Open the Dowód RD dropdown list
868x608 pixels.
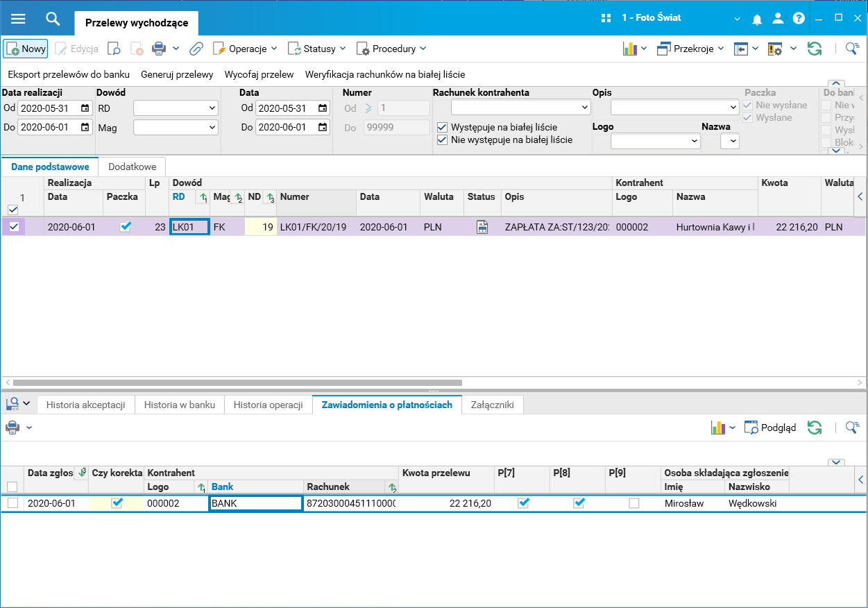tap(176, 108)
